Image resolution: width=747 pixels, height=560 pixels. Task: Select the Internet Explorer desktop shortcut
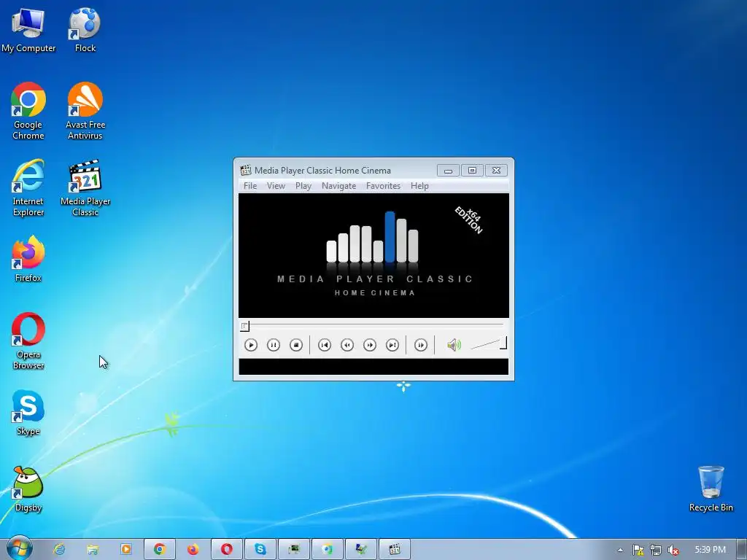click(28, 188)
